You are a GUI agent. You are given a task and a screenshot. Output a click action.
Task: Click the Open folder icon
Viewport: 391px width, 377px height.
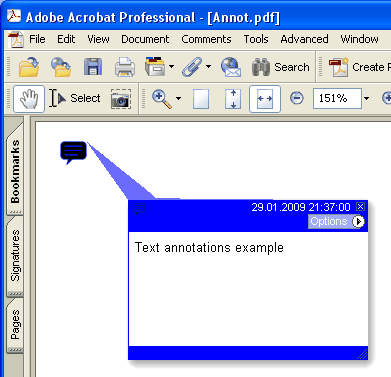click(x=29, y=67)
